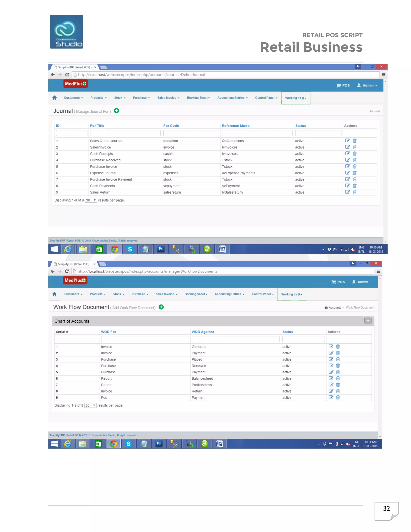Delete the Sales Return journal row
Screen dimensions: 411x532
click(355, 192)
